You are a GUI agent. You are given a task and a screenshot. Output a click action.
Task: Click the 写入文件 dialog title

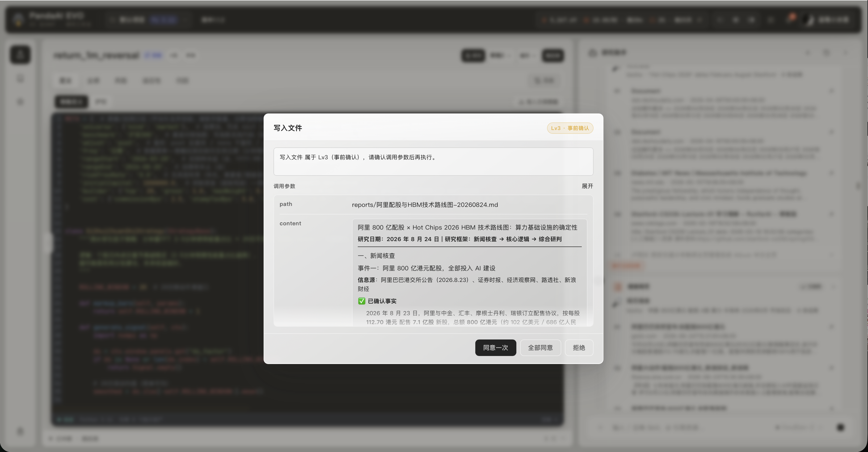click(288, 128)
